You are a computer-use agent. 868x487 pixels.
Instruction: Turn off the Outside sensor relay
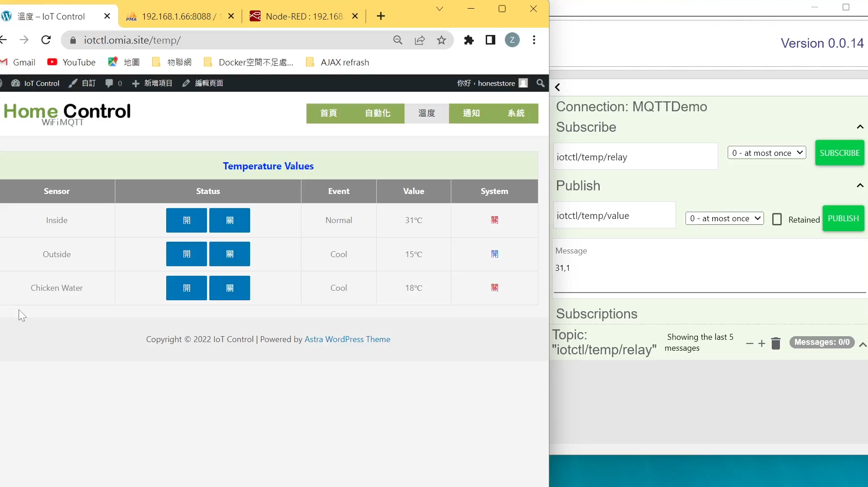[x=229, y=254]
